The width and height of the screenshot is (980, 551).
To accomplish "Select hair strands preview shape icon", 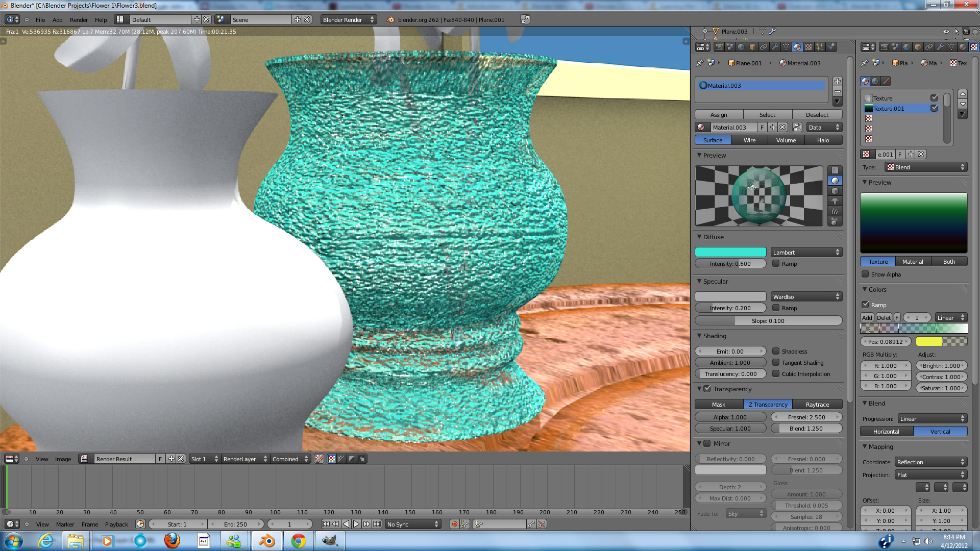I will click(835, 211).
